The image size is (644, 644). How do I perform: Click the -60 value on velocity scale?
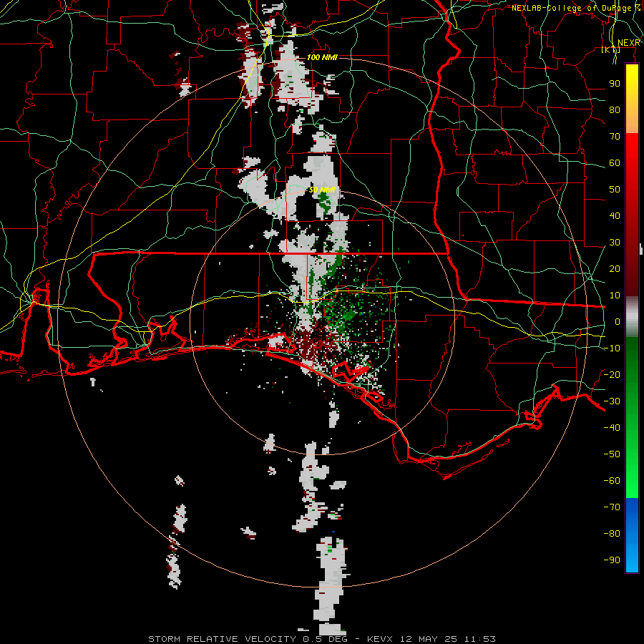612,481
